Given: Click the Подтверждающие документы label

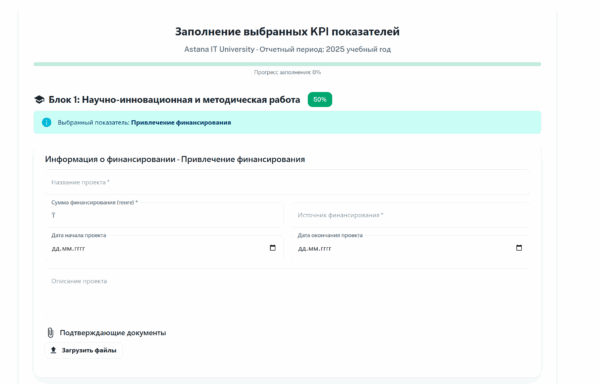Looking at the screenshot, I should [x=113, y=333].
